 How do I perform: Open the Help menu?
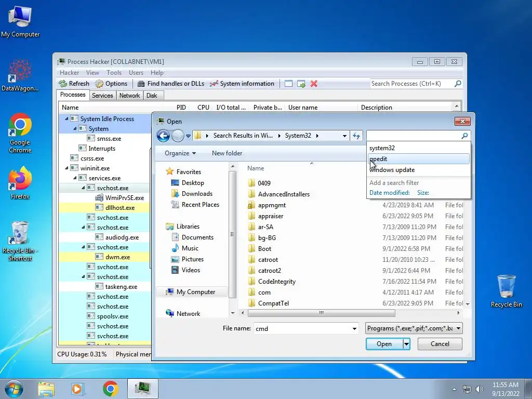coord(157,73)
